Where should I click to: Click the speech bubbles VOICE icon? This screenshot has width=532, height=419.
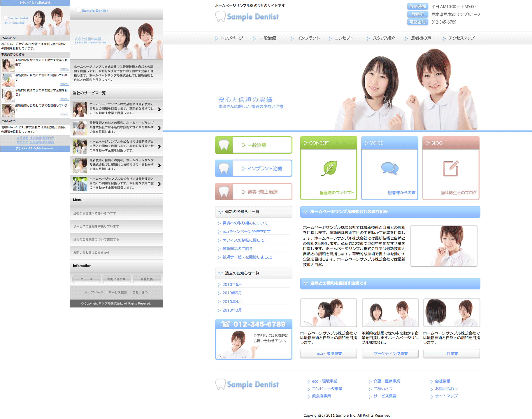pos(390,168)
